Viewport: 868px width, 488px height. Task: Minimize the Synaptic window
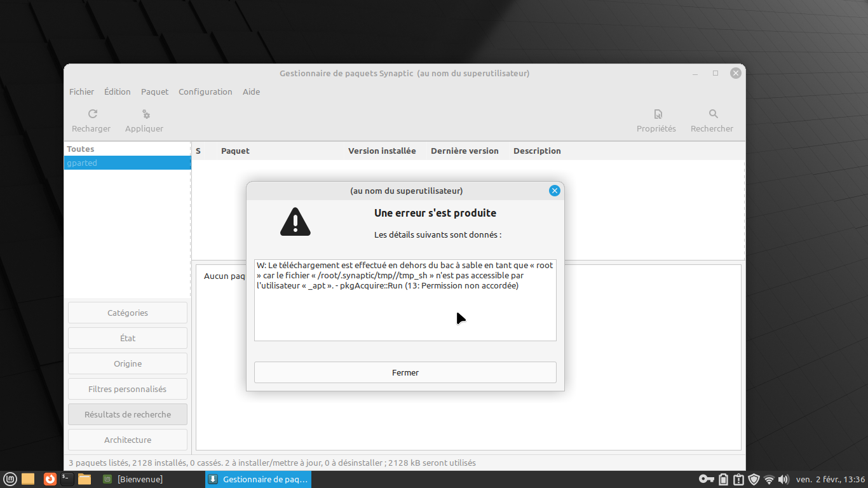(x=696, y=73)
